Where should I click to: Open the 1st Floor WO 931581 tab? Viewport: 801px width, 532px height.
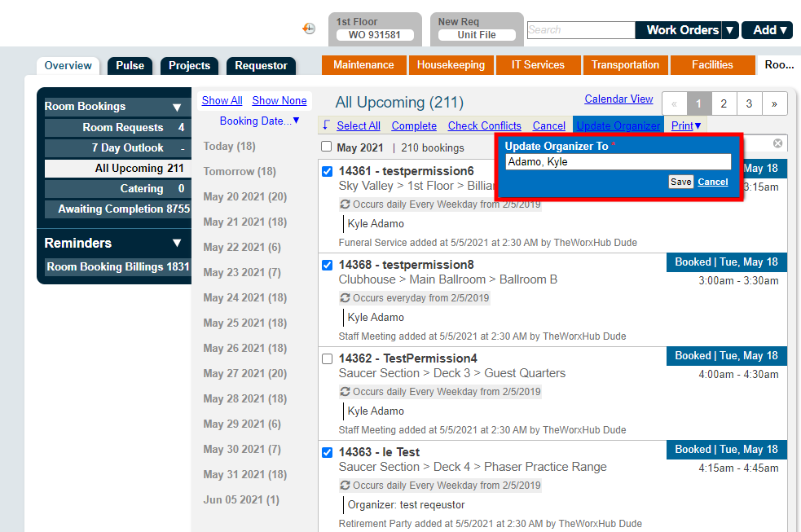[x=375, y=29]
